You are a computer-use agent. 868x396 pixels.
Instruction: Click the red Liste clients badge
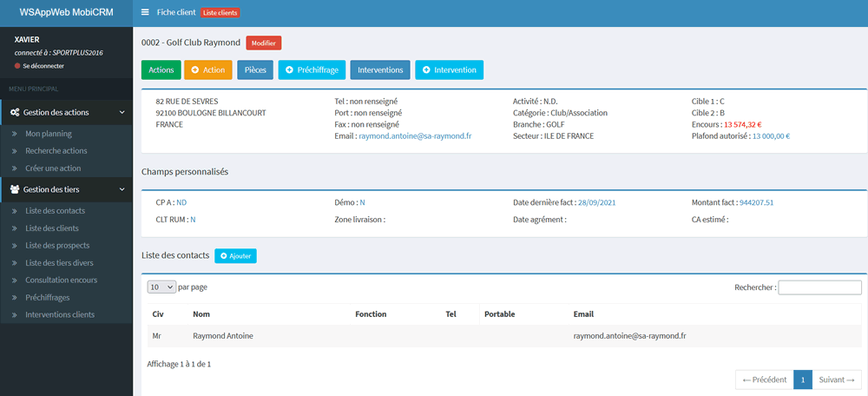pos(220,13)
